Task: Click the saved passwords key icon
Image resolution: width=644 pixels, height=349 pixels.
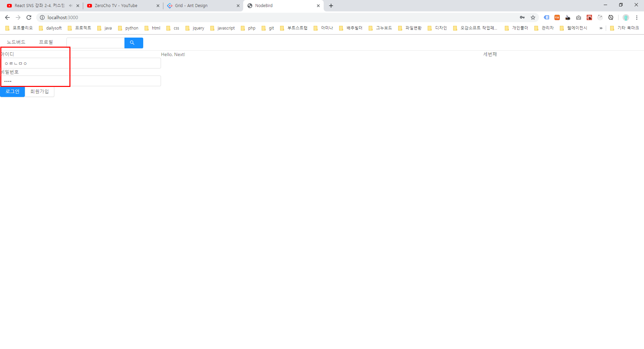Action: (522, 17)
